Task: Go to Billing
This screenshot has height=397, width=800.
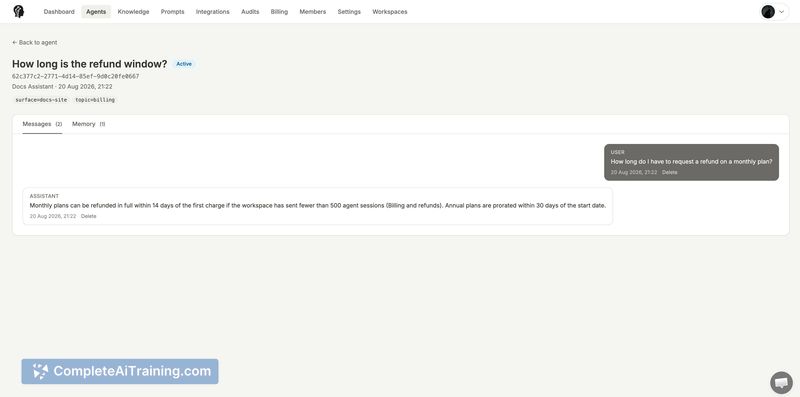Action: (x=279, y=12)
